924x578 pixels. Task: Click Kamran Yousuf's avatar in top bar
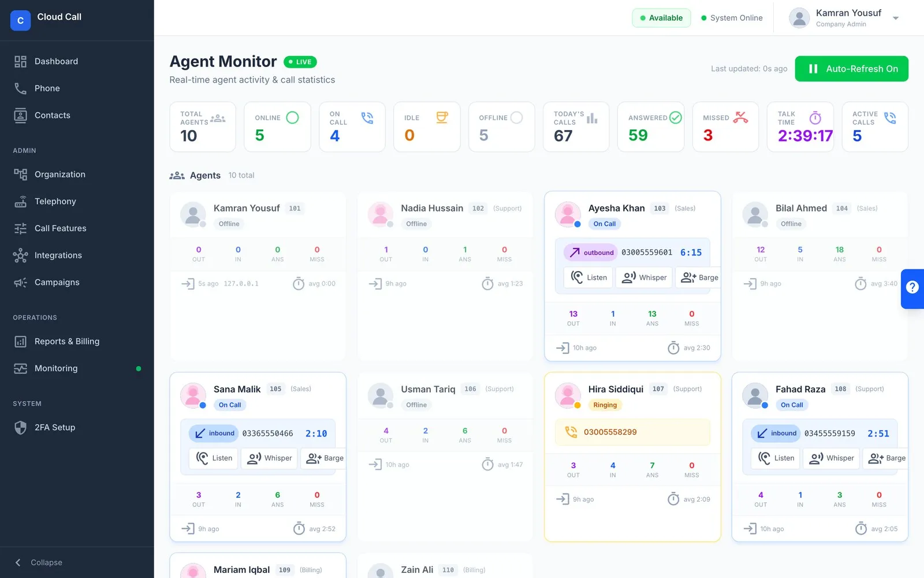799,18
